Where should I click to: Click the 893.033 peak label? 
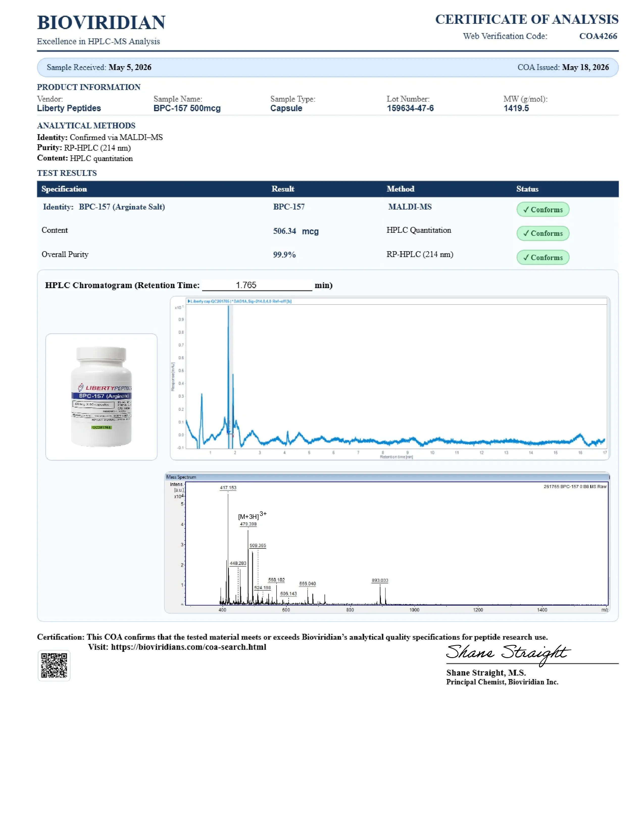pos(380,581)
